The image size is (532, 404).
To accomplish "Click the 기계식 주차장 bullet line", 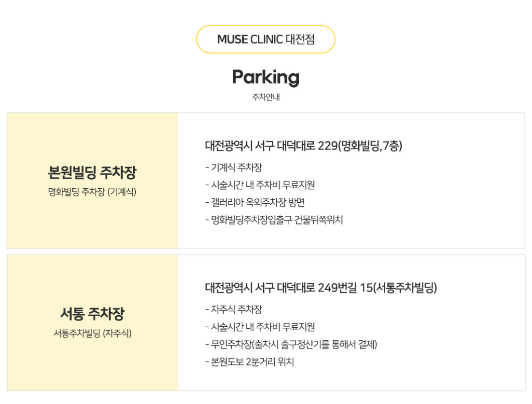I will pos(234,167).
